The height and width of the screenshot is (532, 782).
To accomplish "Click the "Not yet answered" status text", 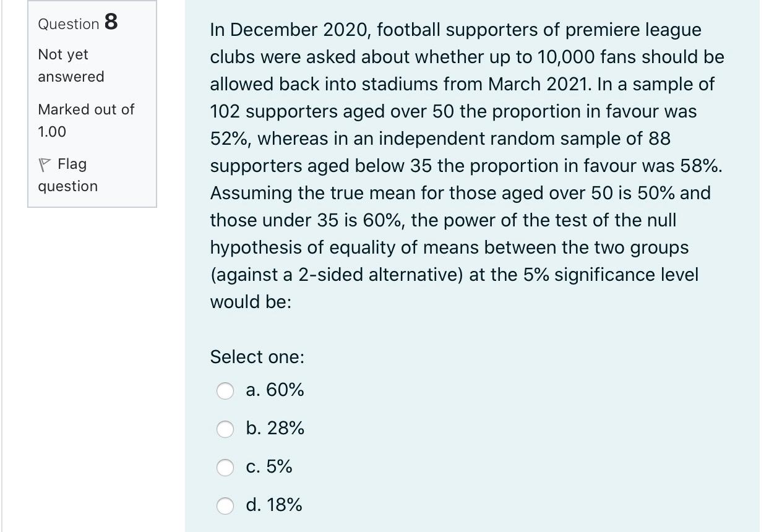I will click(x=71, y=66).
